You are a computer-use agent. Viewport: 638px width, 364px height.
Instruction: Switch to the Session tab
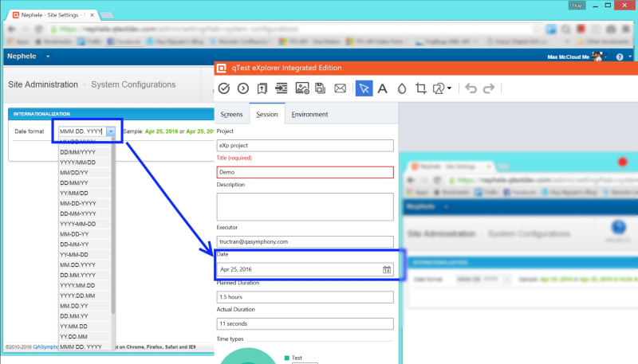tap(267, 115)
